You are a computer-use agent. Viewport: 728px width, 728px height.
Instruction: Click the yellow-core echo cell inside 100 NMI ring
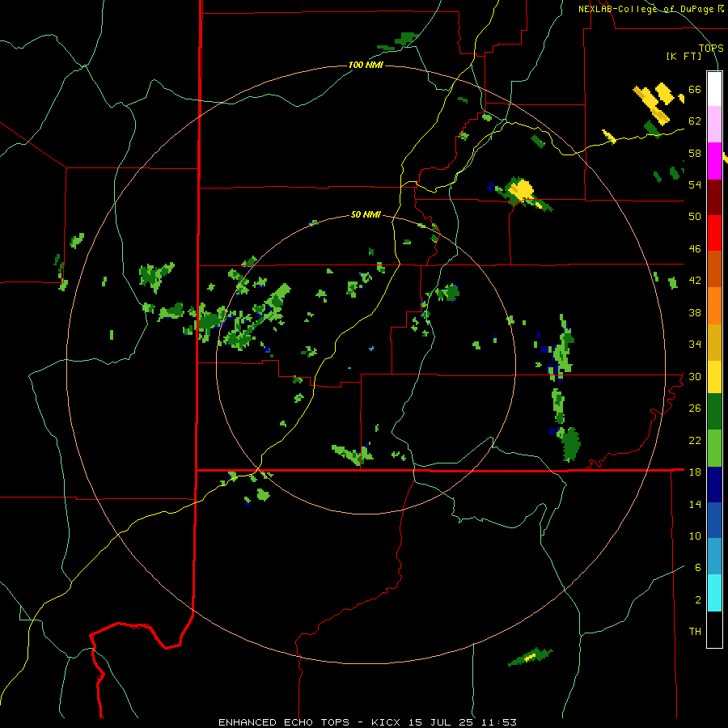(522, 192)
